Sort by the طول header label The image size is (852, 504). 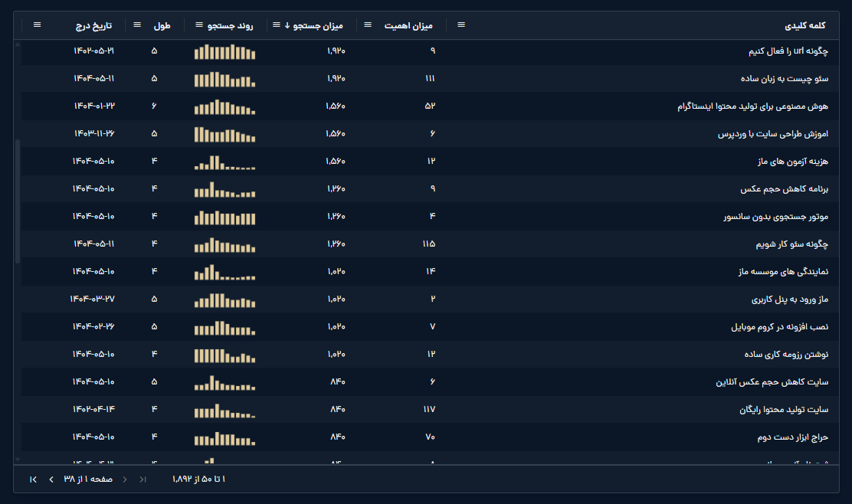point(162,25)
